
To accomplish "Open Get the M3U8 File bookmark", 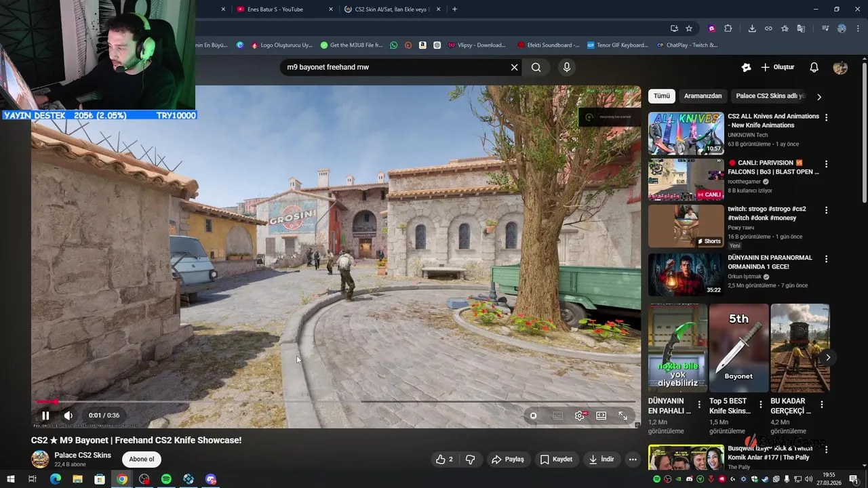I will 351,45.
